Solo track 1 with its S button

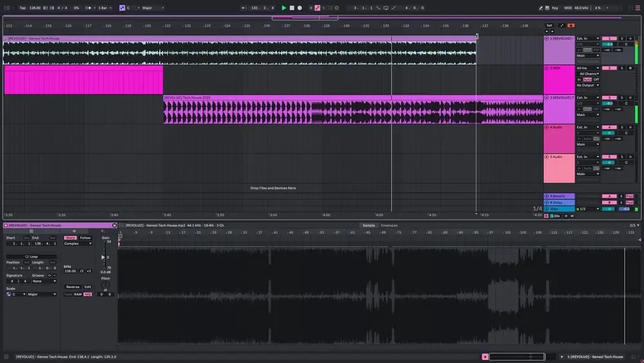pyautogui.click(x=622, y=39)
